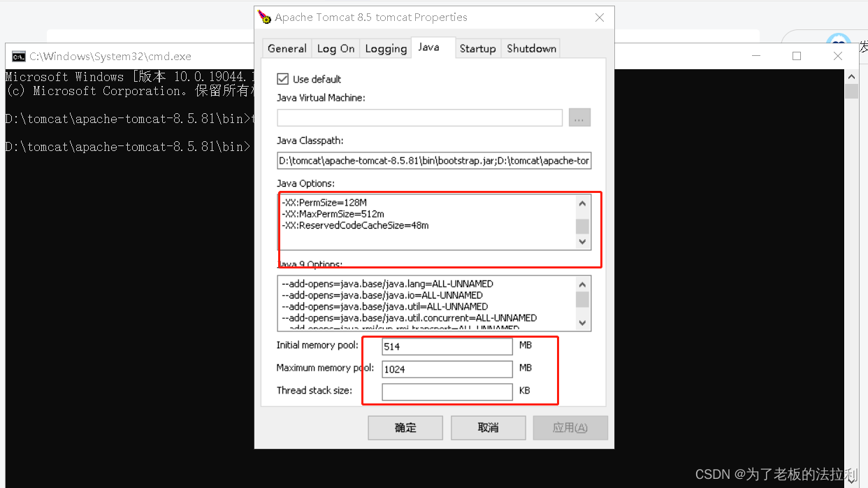Image resolution: width=868 pixels, height=488 pixels.
Task: Click the Thread stack size field
Action: (x=447, y=392)
